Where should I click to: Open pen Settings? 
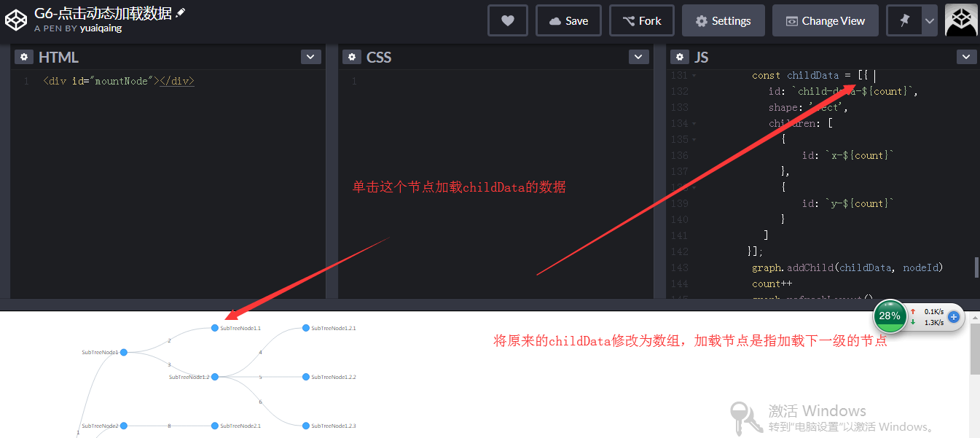723,20
